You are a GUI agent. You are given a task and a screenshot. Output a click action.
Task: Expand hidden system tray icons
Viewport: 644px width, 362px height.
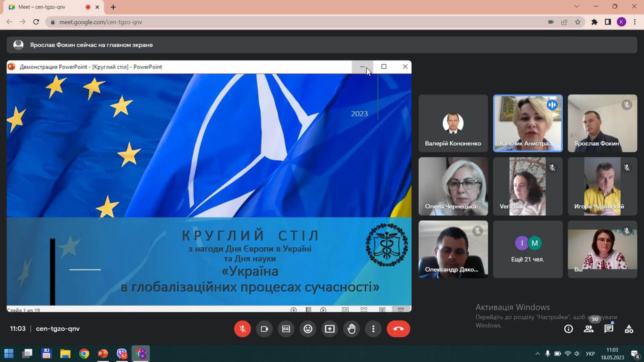[x=537, y=354]
